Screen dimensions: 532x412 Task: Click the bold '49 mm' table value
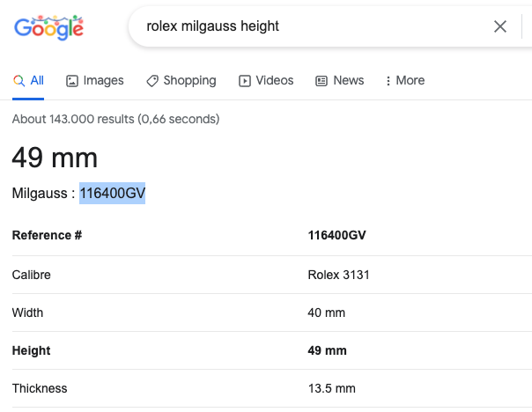pos(327,350)
